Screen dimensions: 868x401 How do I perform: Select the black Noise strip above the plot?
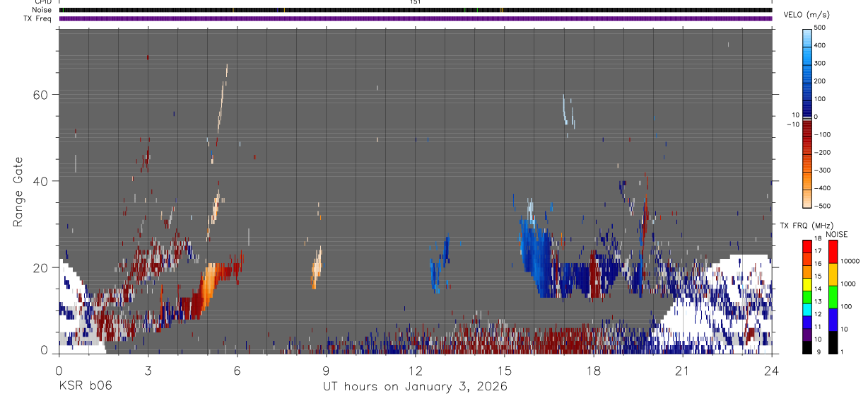click(x=416, y=10)
